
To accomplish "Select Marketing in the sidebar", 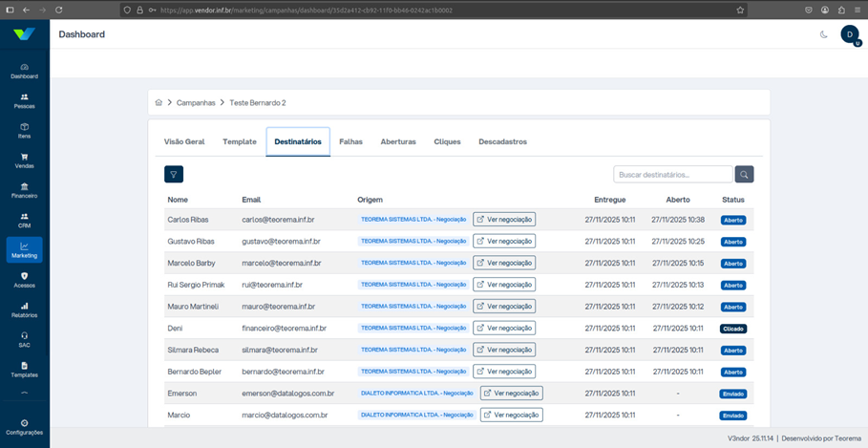I will click(x=25, y=250).
